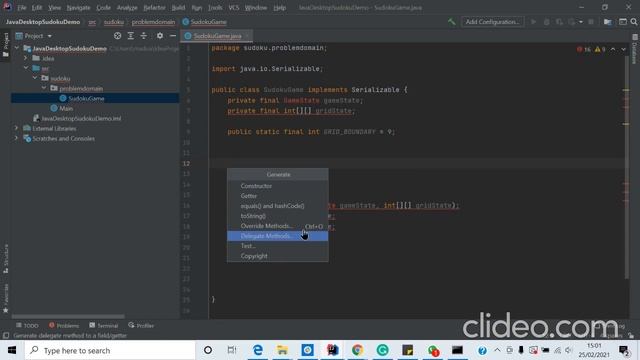Open Project panel settings gear
The image size is (640, 360).
click(x=160, y=36)
